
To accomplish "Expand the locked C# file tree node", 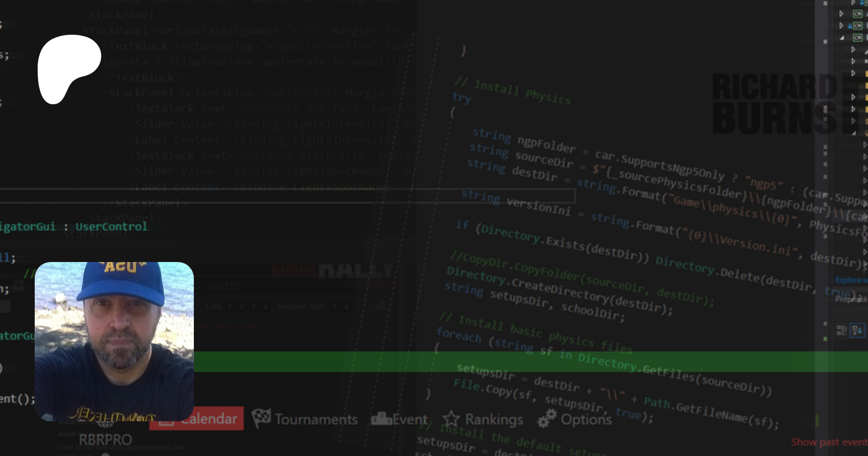I will pyautogui.click(x=841, y=26).
